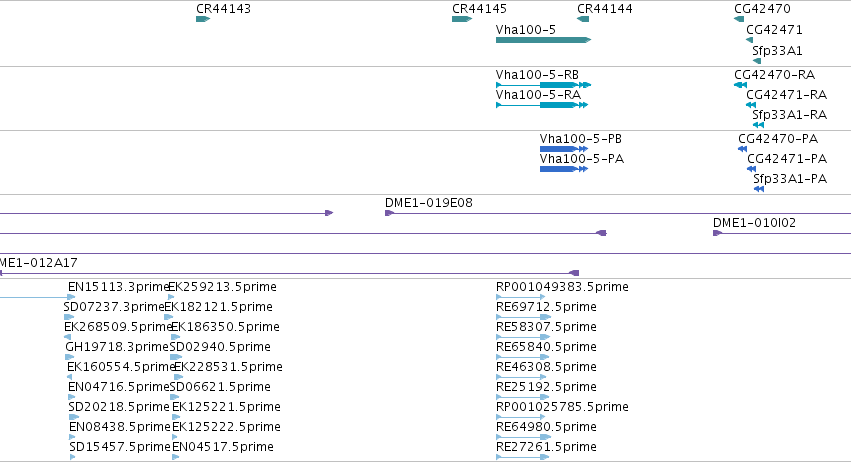Select the Vha100-5-RA transcript
Screen dimensions: 851x462
(542, 105)
